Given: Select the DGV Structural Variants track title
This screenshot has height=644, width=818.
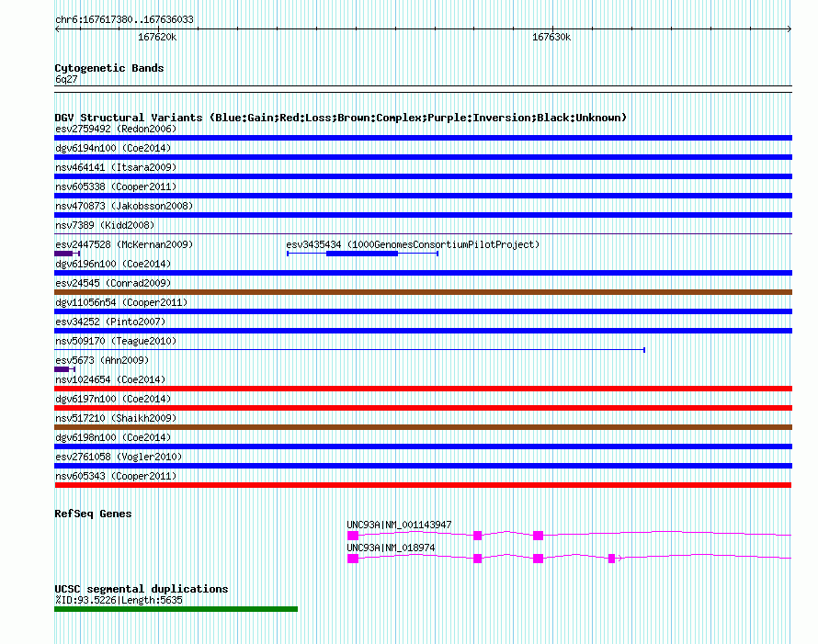Looking at the screenshot, I should click(x=341, y=118).
